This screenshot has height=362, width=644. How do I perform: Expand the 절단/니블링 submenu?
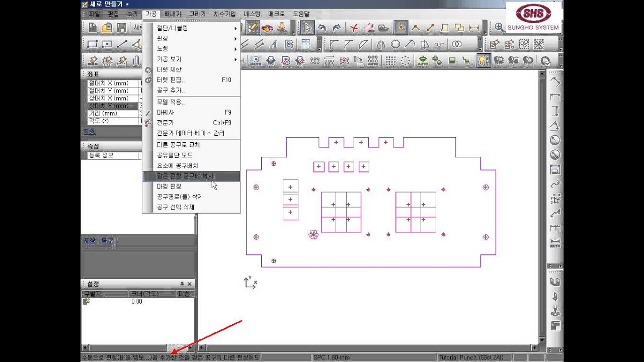[191, 28]
